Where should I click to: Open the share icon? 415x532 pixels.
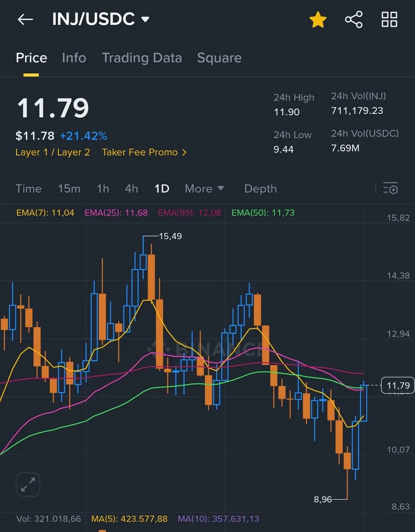click(353, 20)
